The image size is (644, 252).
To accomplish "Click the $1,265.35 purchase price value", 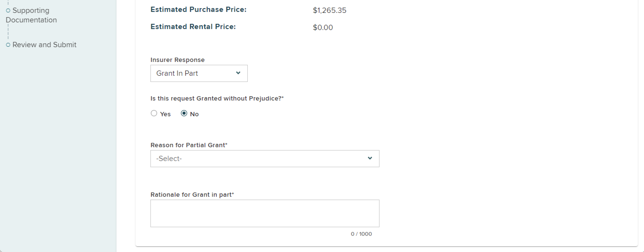I will (329, 10).
